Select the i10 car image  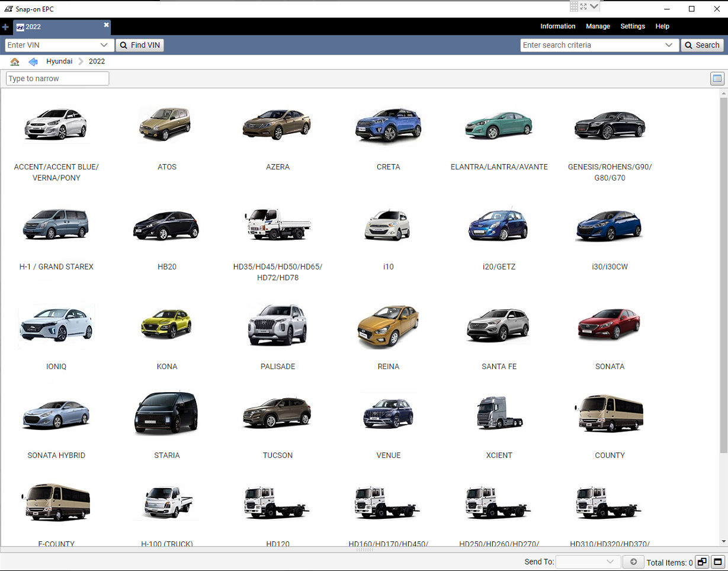tap(388, 225)
